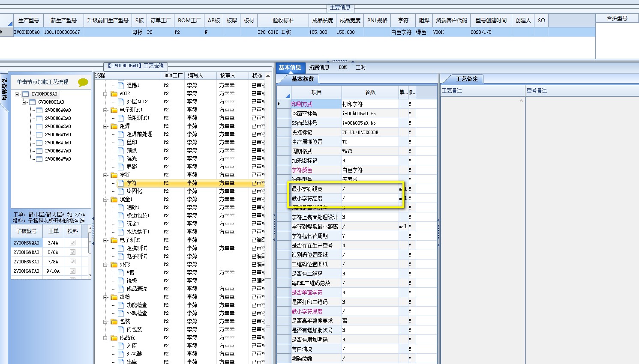Click the 喷砂1 document icon

pos(121,207)
